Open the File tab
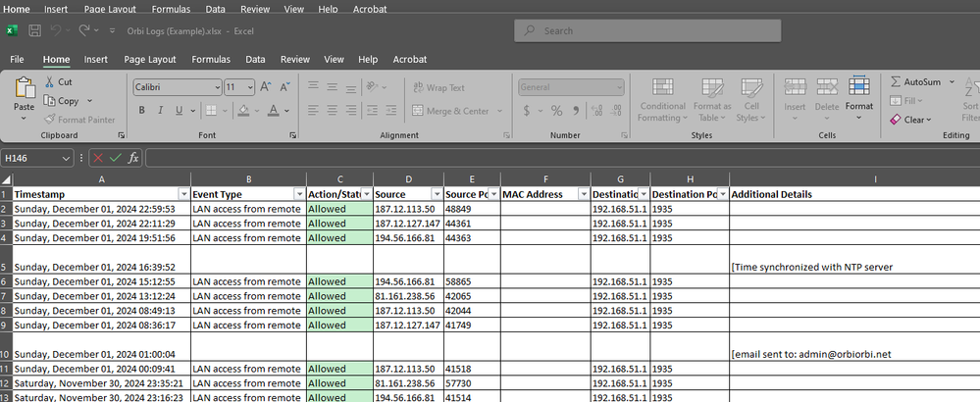The height and width of the screenshot is (402, 980). pos(17,59)
